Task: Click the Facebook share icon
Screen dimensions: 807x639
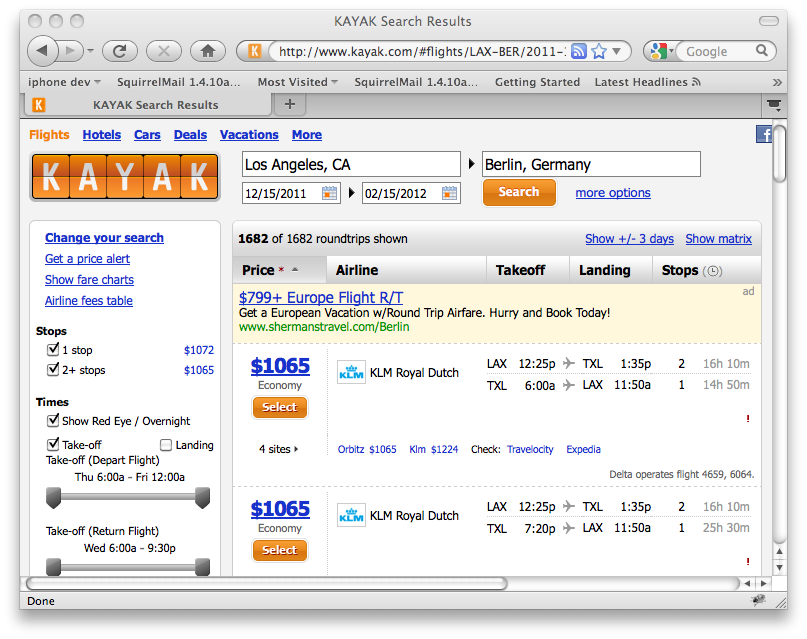Action: click(763, 133)
